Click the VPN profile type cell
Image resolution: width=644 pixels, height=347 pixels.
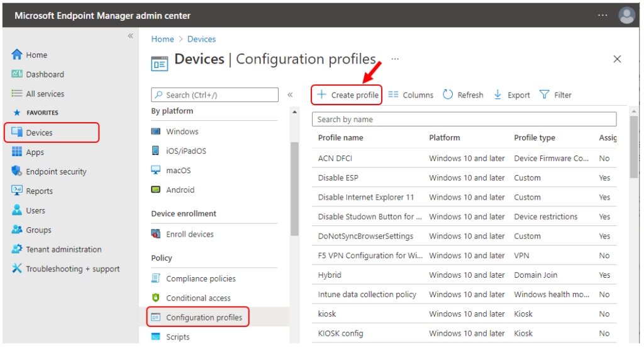[521, 255]
